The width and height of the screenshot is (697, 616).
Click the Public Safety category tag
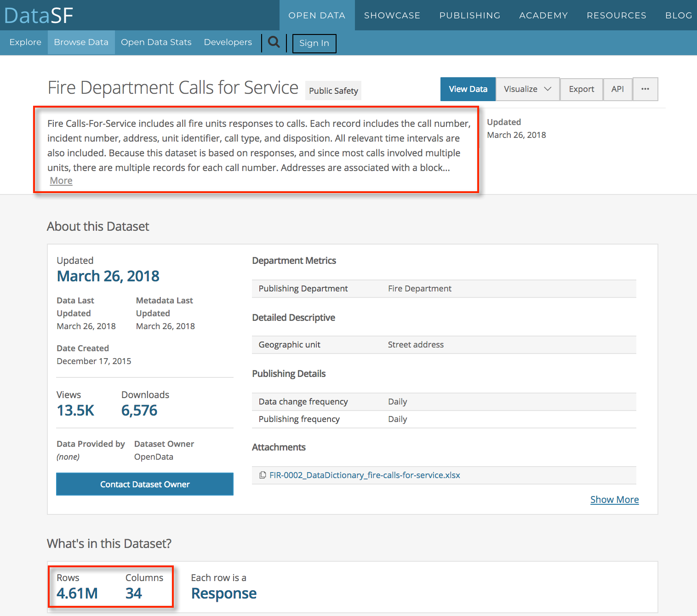coord(333,91)
